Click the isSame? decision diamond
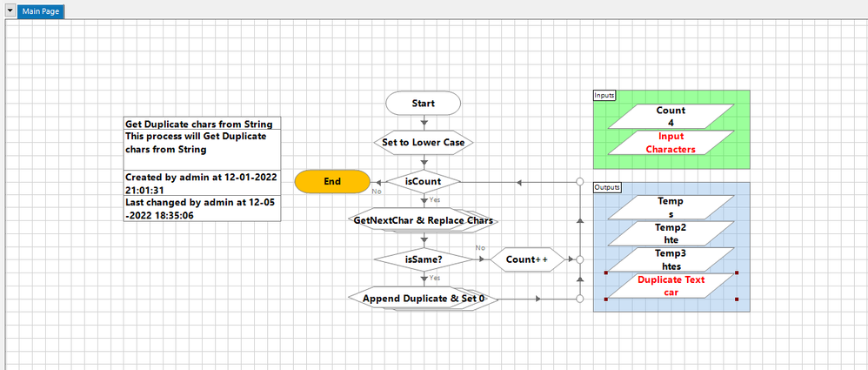 [x=424, y=259]
